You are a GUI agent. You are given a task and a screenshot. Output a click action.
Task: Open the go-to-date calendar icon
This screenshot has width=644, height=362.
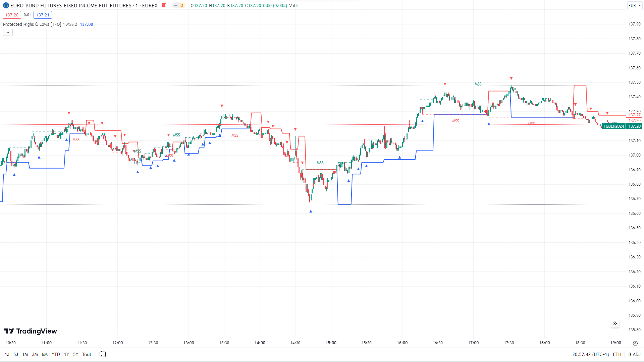[103, 354]
